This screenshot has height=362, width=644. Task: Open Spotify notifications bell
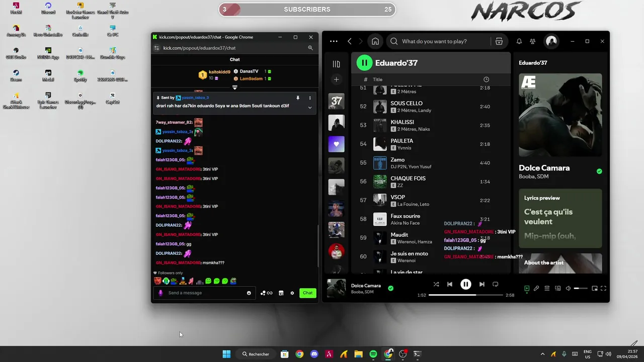pos(519,41)
